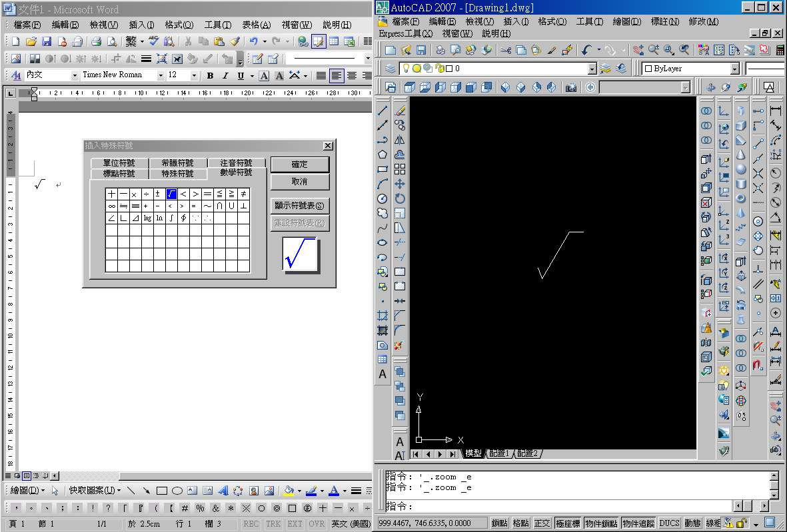Viewport: 787px width, 532px height.
Task: Select the Array tool in AutoCAD
Action: (400, 169)
